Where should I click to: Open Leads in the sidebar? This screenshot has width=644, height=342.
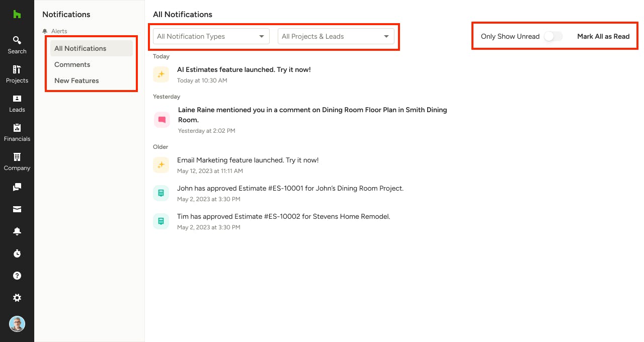tap(17, 103)
